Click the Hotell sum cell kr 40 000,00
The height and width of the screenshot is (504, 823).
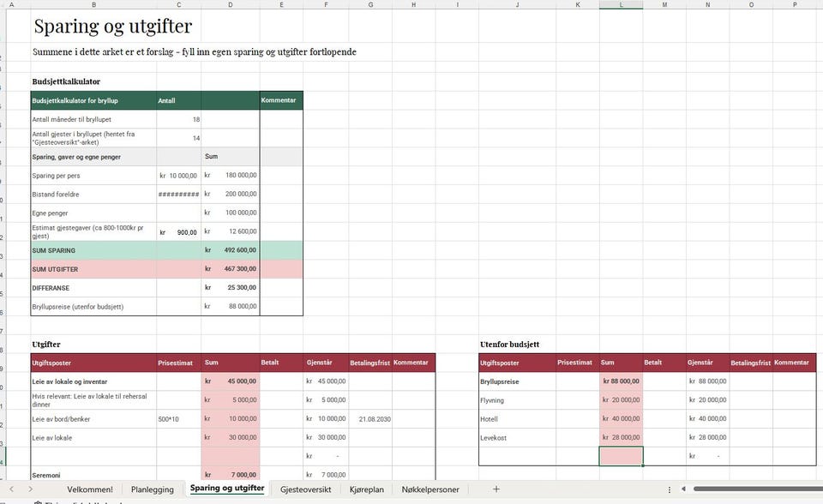tap(621, 419)
